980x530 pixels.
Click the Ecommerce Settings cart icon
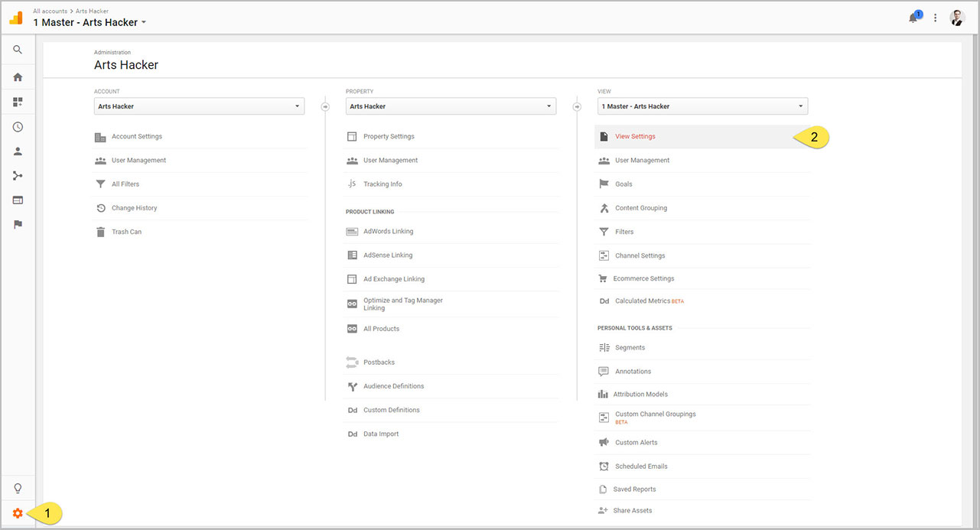click(x=603, y=278)
